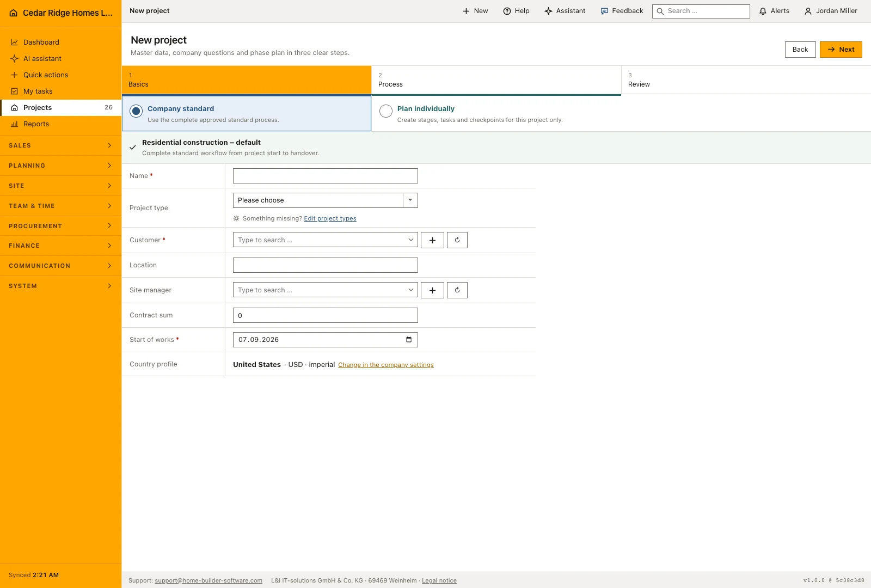Open the Site manager search dropdown
The width and height of the screenshot is (871, 588).
coord(326,290)
